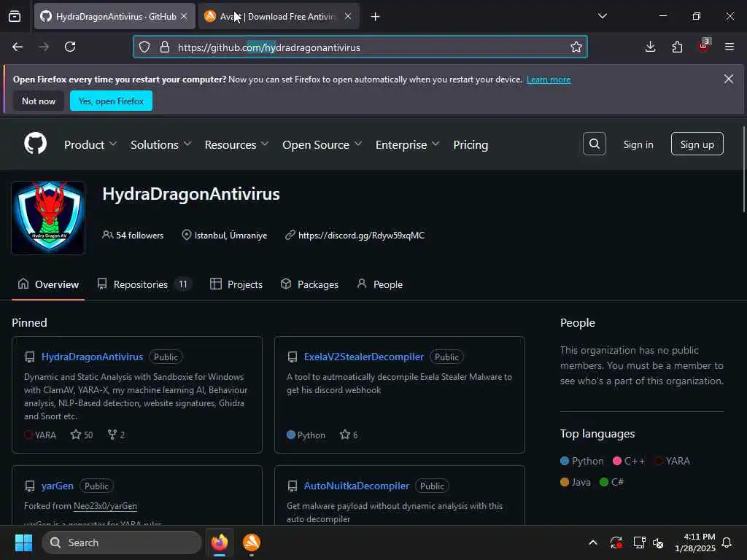Open a new tab with the plus icon
Screen dimensions: 747x560
pos(375,17)
